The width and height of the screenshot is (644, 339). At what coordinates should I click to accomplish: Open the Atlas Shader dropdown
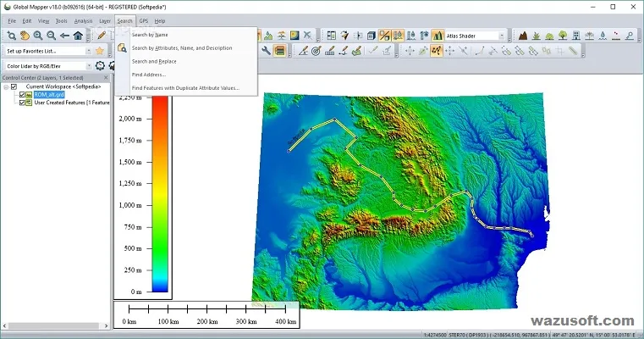tap(502, 36)
